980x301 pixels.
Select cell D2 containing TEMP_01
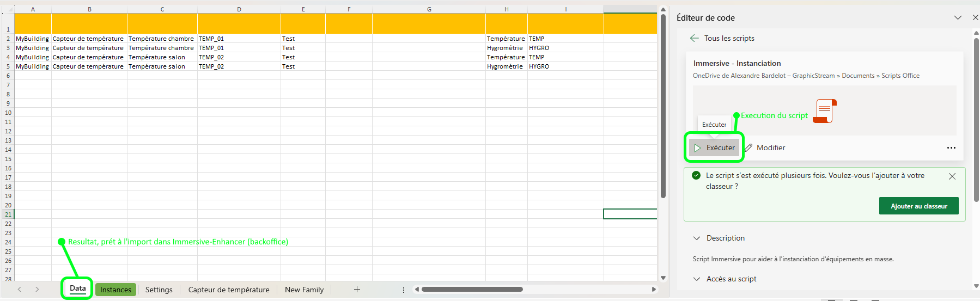(239, 39)
